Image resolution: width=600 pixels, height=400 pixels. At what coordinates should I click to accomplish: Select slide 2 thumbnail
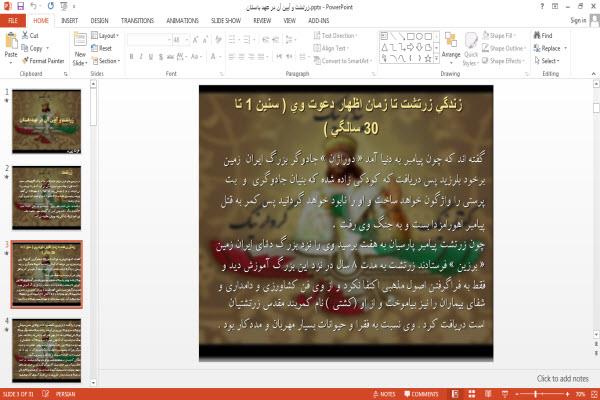[47, 198]
